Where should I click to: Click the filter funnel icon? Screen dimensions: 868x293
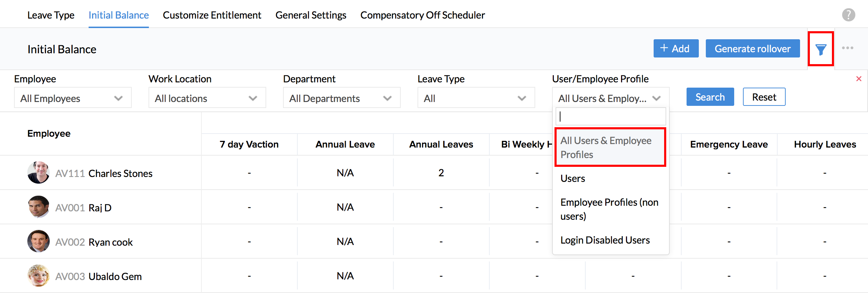point(820,49)
